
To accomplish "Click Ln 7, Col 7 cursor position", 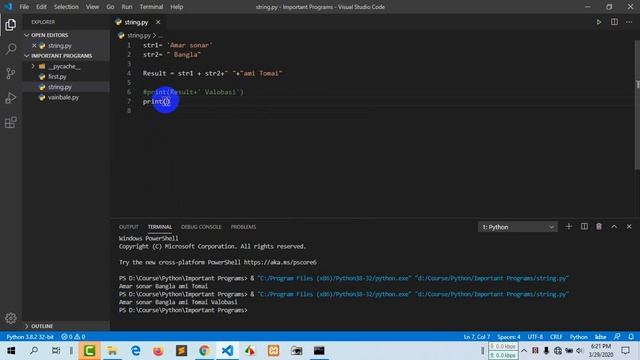I will click(x=477, y=337).
